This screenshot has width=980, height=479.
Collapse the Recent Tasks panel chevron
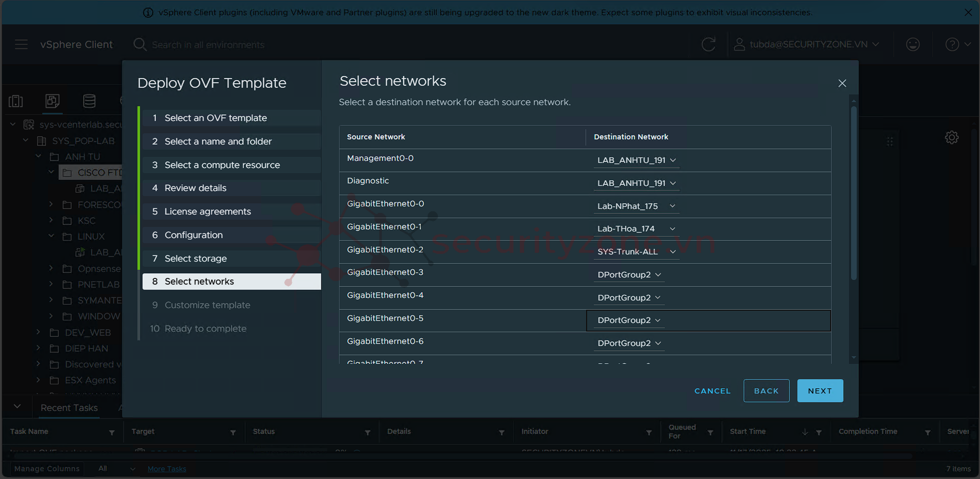17,406
